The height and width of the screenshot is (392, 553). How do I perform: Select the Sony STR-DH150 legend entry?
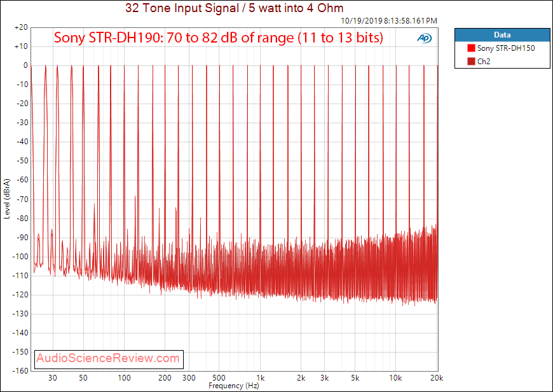[x=501, y=48]
